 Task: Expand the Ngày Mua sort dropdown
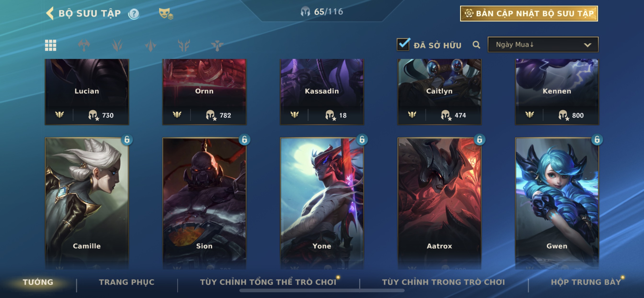(x=543, y=45)
